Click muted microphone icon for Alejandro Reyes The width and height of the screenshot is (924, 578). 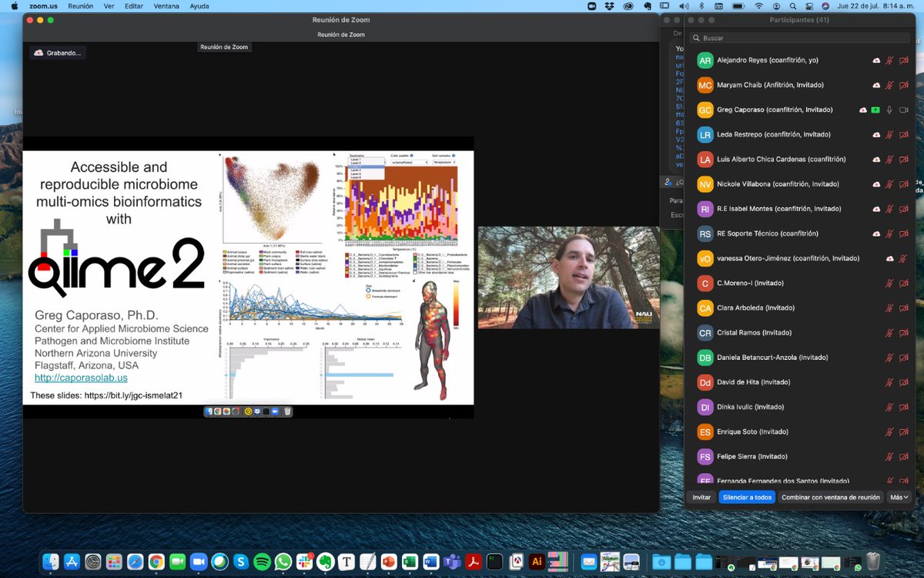889,61
